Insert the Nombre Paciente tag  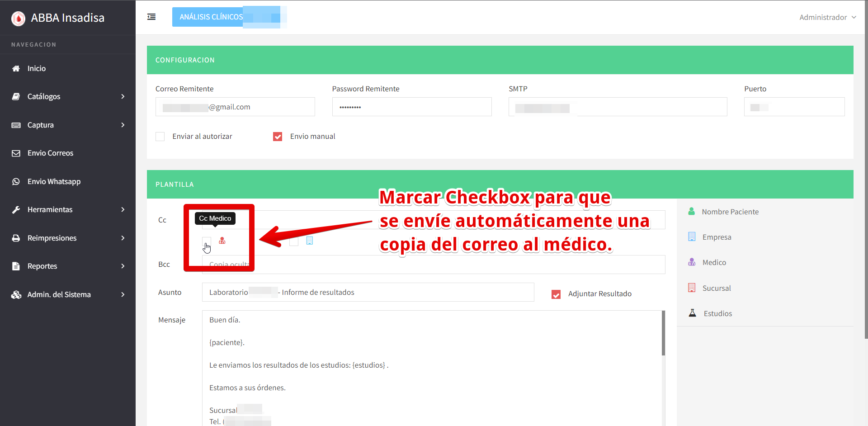[x=730, y=212]
